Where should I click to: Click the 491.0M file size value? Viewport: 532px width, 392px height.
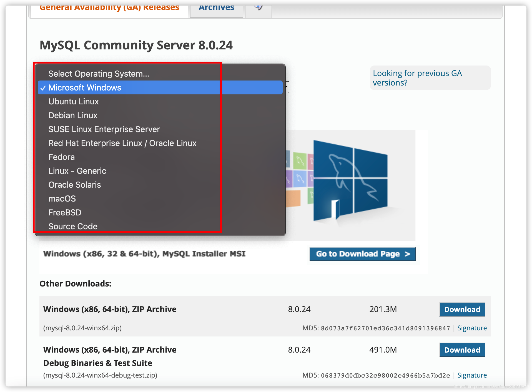point(383,350)
